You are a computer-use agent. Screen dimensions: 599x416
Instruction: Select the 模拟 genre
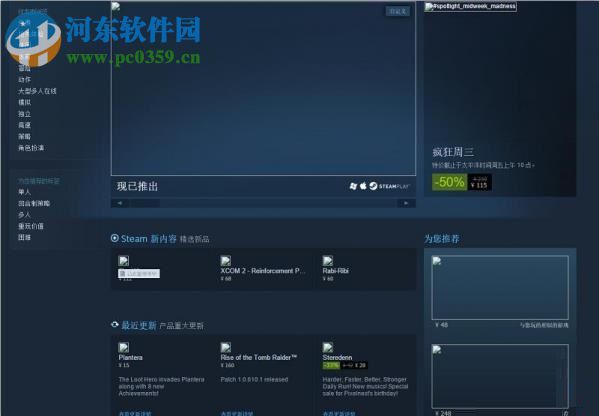click(24, 102)
